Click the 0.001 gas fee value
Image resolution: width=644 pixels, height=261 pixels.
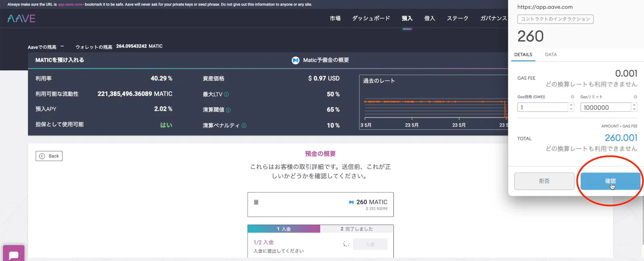click(626, 73)
